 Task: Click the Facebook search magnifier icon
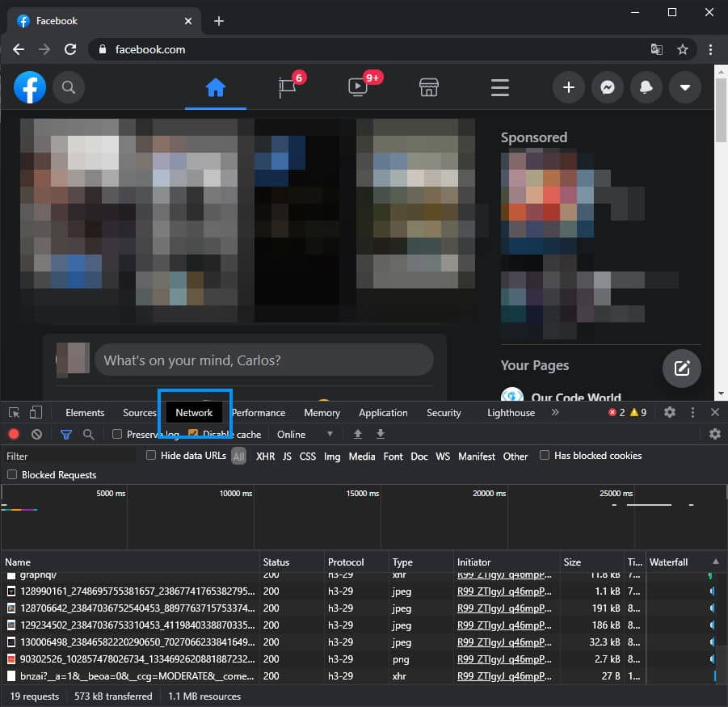[69, 86]
